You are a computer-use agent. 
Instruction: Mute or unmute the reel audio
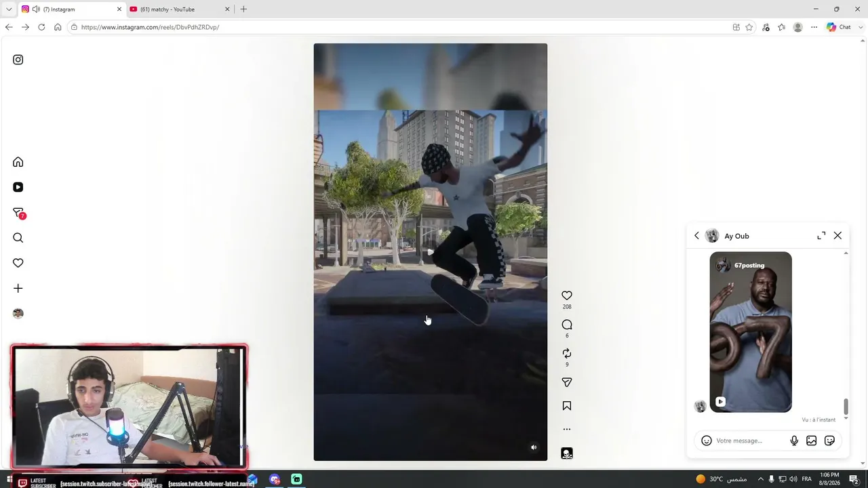[x=534, y=447]
